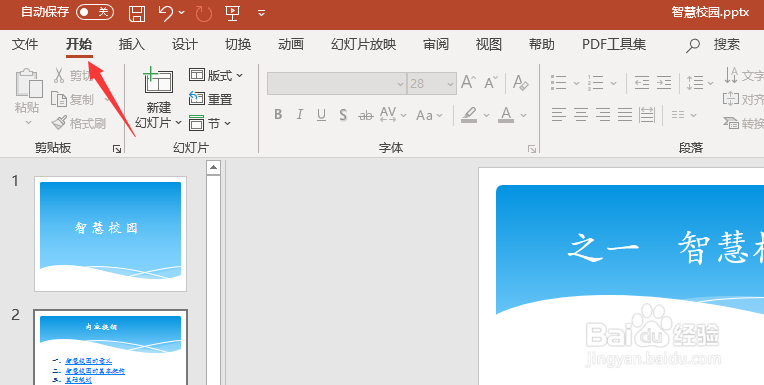Click the Undo arrow icon
Image resolution: width=764 pixels, height=385 pixels.
[166, 13]
